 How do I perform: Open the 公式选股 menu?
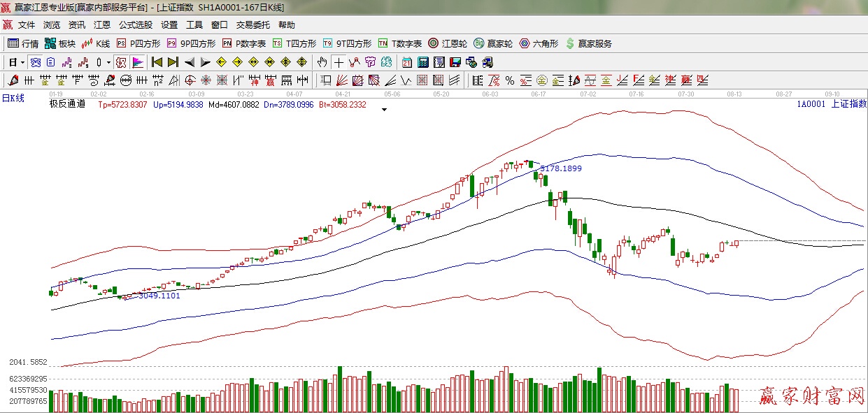click(135, 25)
